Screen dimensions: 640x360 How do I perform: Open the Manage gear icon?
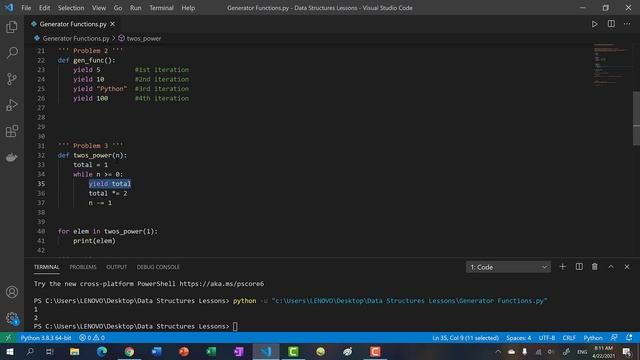point(12,318)
